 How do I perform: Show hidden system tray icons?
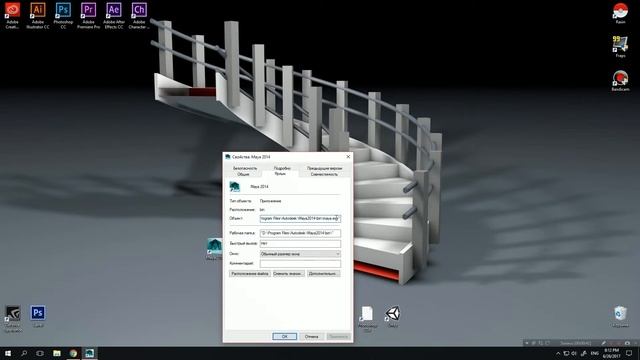[x=558, y=353]
